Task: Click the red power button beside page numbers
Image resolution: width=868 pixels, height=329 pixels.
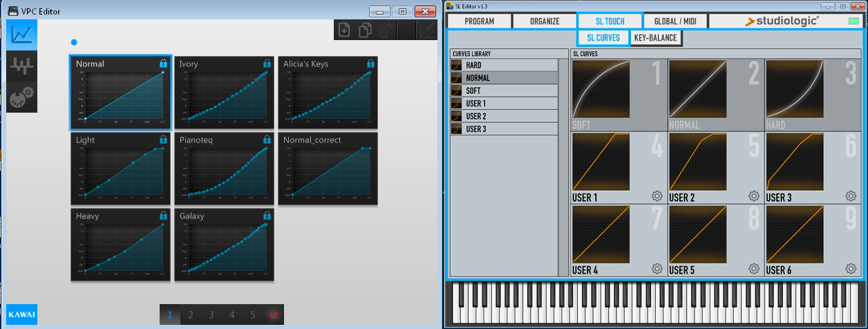Action: coord(274,314)
